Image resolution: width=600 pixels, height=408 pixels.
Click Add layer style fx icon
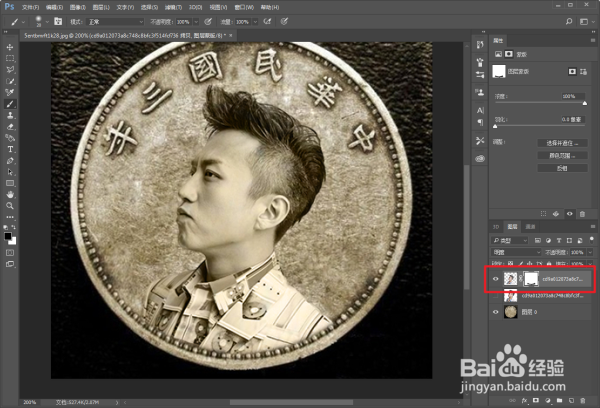coord(524,400)
